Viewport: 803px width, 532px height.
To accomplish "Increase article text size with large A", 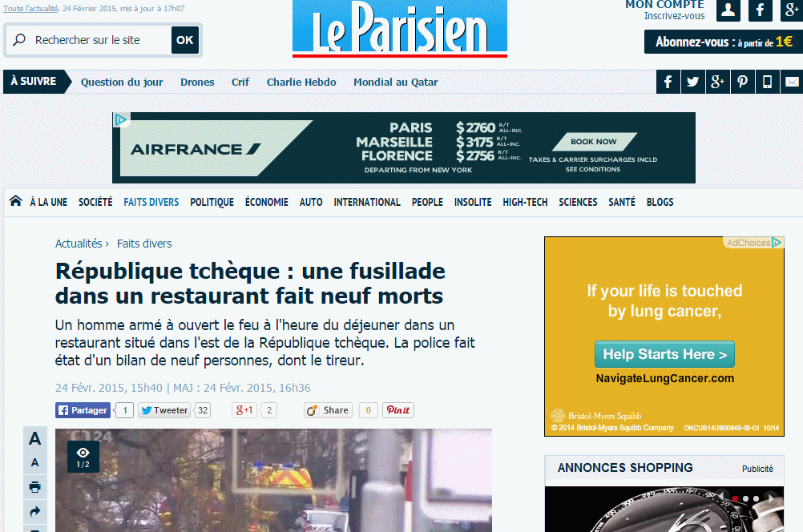I will point(34,439).
